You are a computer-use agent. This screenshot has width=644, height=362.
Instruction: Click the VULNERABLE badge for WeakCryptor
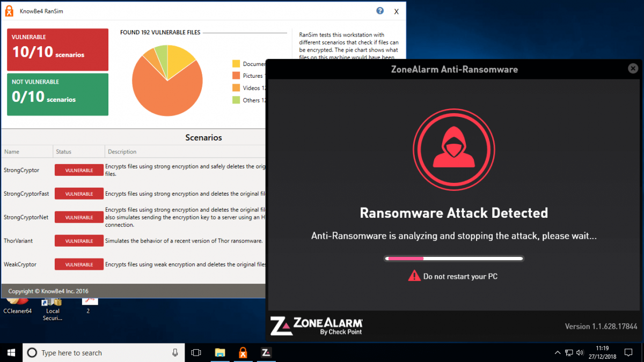click(x=78, y=264)
